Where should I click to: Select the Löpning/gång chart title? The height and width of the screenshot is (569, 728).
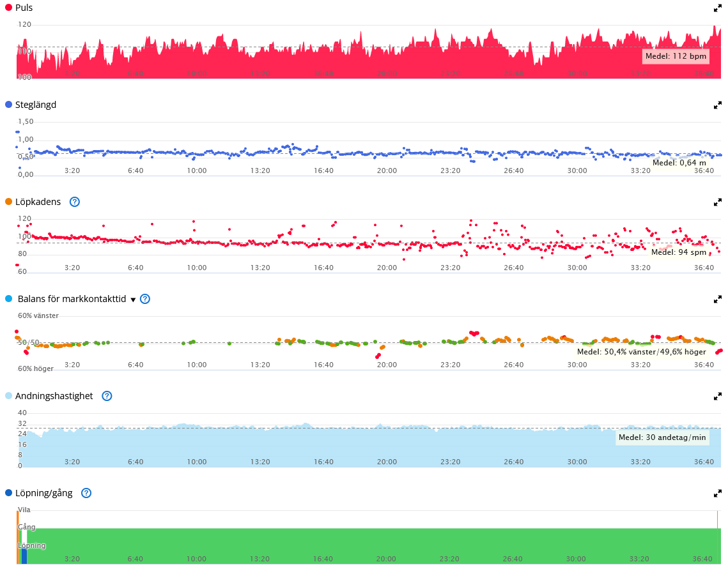click(x=43, y=493)
